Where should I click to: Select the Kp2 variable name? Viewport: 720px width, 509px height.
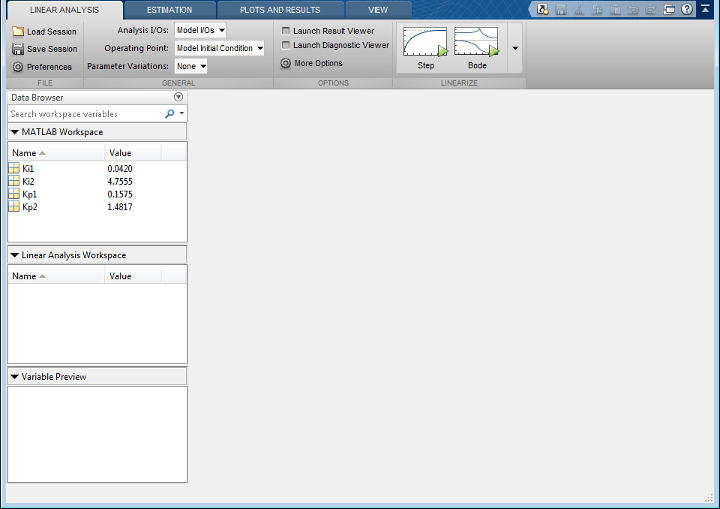click(x=30, y=207)
